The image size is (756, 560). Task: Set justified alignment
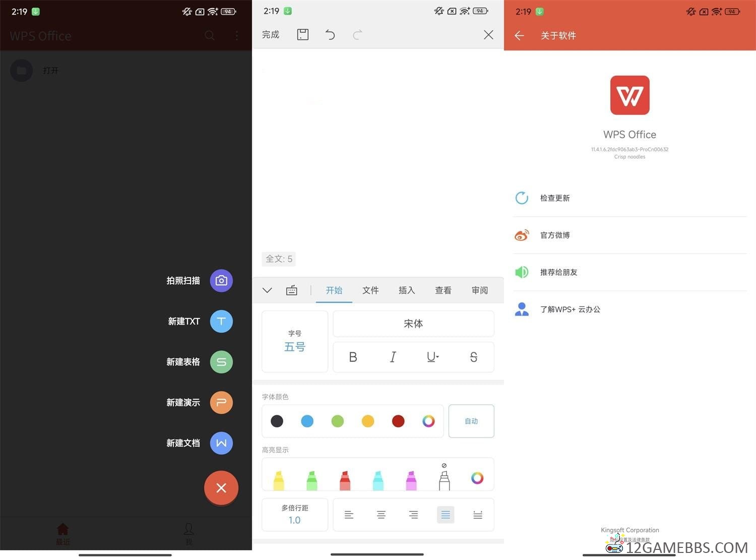click(446, 515)
